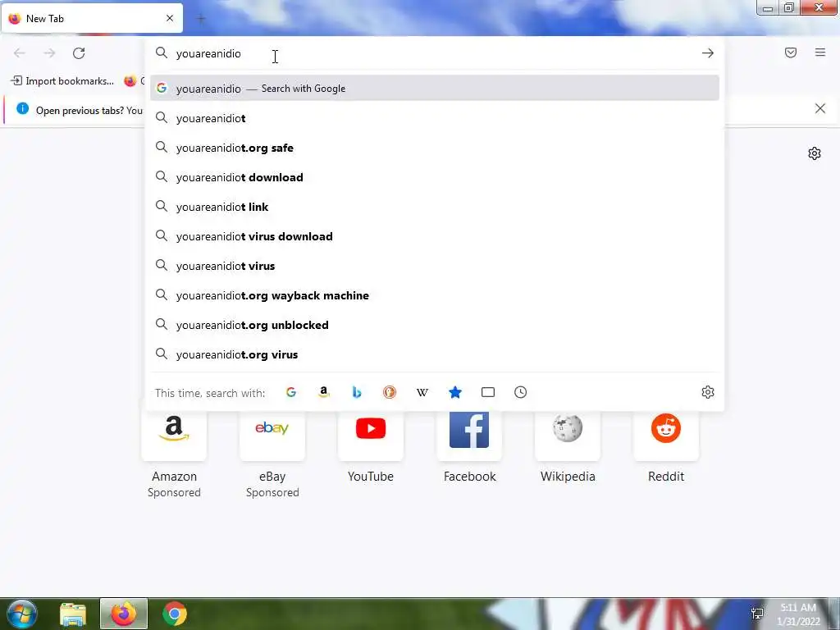The height and width of the screenshot is (630, 840).
Task: Go forward with the right arrow button
Action: [49, 53]
